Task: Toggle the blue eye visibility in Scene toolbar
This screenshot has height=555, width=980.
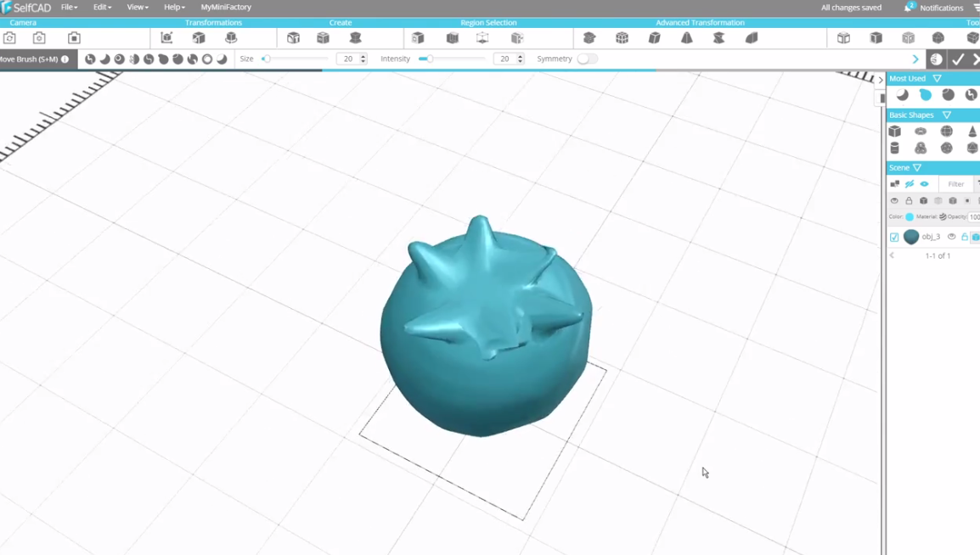Action: (x=924, y=184)
